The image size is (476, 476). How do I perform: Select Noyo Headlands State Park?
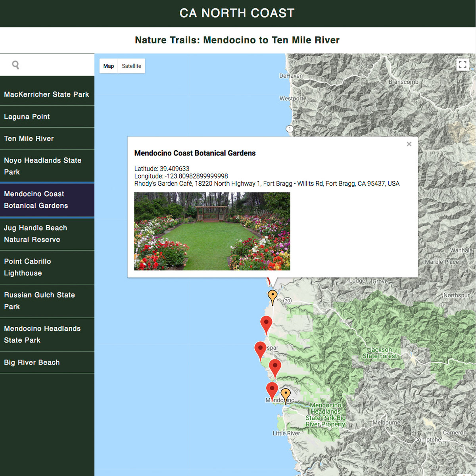click(x=47, y=166)
